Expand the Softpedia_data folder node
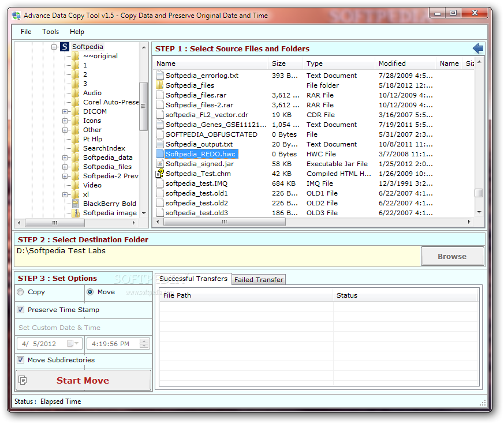This screenshot has width=504, height=424. pos(65,157)
